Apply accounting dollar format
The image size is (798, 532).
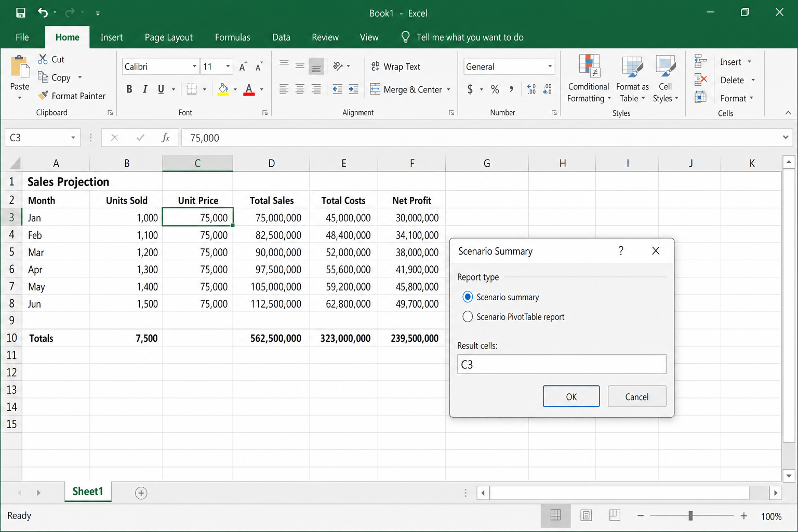[470, 89]
